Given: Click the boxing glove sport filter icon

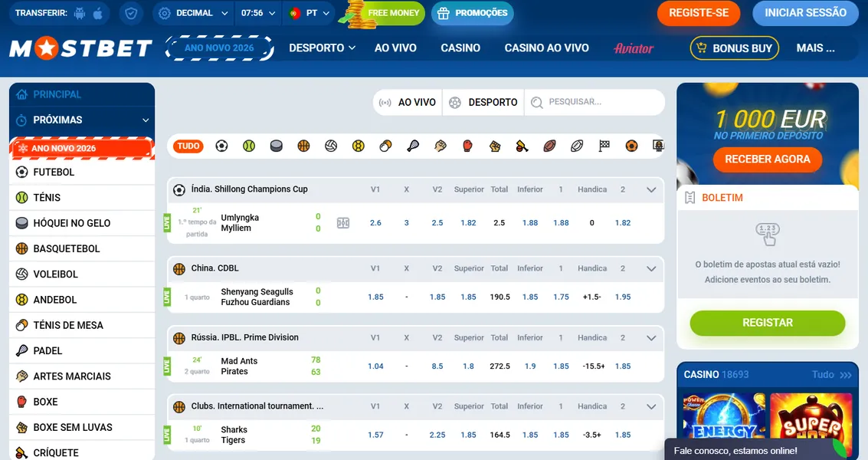Looking at the screenshot, I should click(467, 146).
